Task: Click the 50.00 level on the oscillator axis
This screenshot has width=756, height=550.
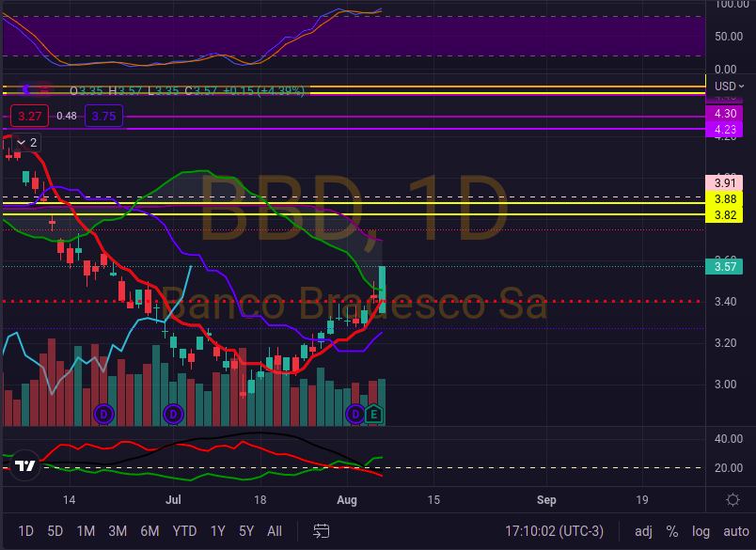Action: point(729,37)
